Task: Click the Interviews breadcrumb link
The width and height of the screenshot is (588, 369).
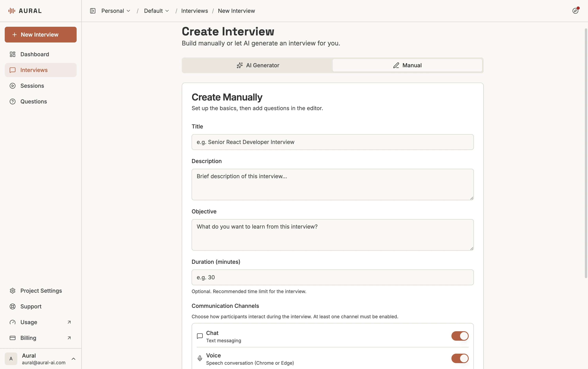Action: [194, 11]
